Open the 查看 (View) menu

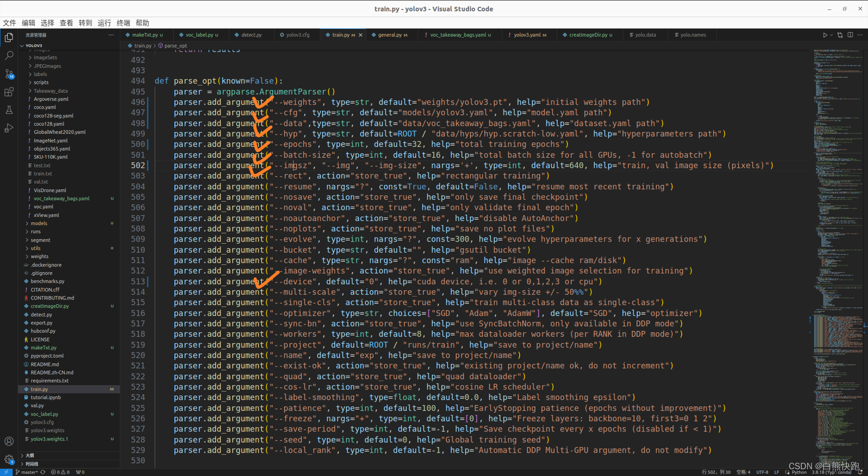click(66, 23)
